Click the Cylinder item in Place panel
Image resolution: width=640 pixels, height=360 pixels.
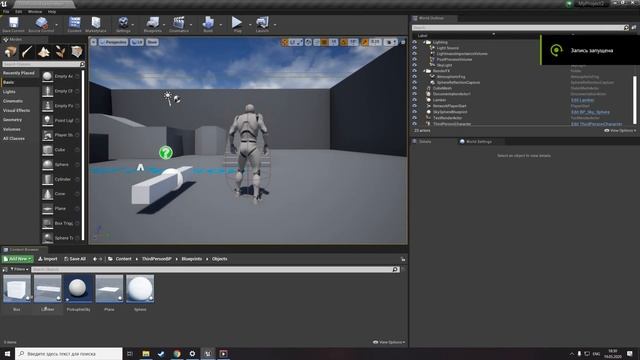point(61,179)
